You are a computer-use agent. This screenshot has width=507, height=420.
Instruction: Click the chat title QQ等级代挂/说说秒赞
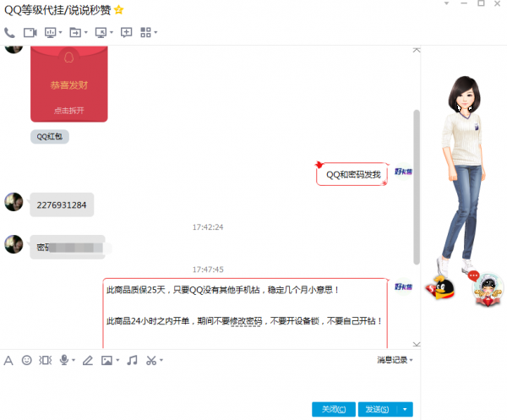pyautogui.click(x=57, y=10)
